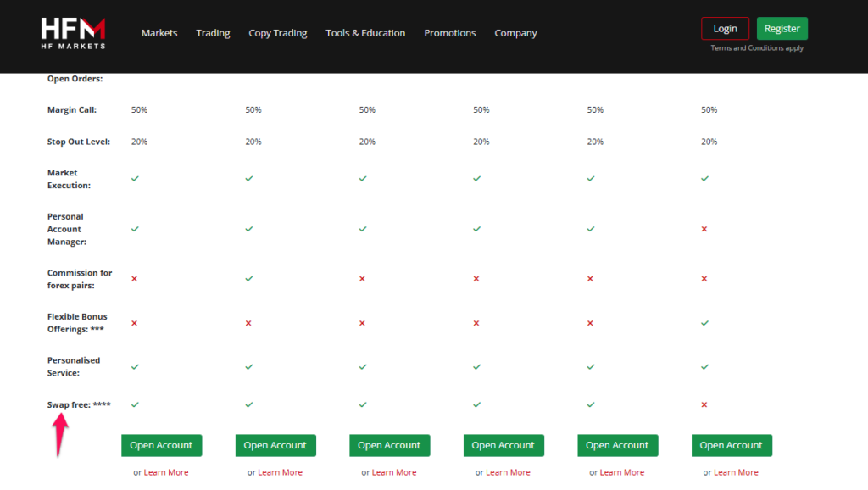Click Open Account button in third column

(390, 445)
